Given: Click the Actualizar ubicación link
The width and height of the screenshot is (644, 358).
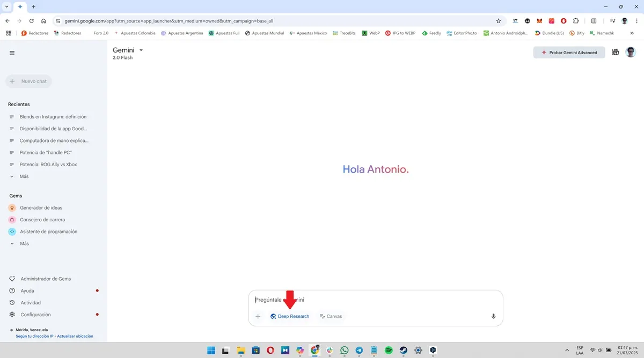Looking at the screenshot, I should [x=75, y=336].
